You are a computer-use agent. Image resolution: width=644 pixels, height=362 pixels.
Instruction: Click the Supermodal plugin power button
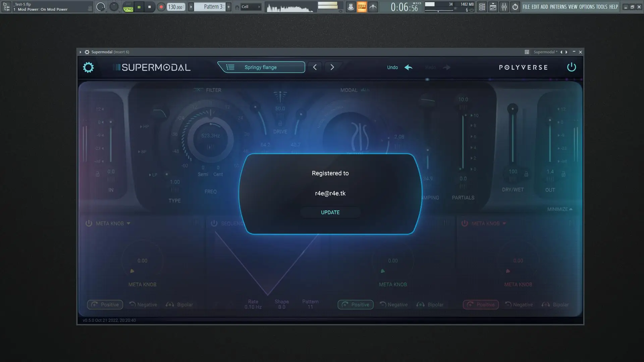coord(571,67)
